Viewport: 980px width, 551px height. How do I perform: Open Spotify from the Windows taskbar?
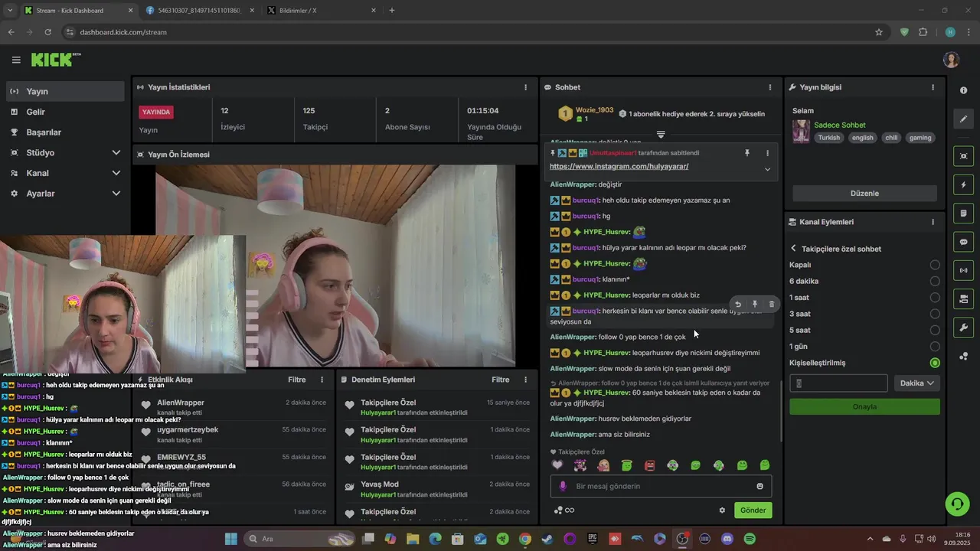(x=750, y=539)
